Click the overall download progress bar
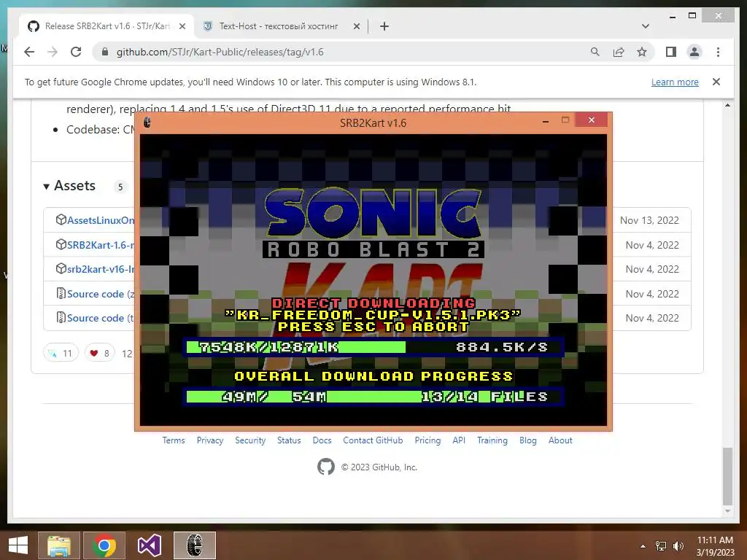The image size is (747, 560). click(373, 396)
